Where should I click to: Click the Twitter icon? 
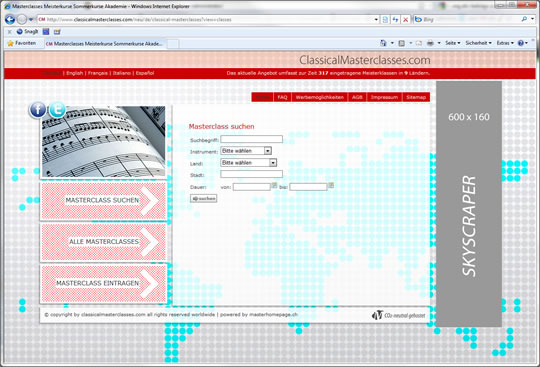point(57,109)
